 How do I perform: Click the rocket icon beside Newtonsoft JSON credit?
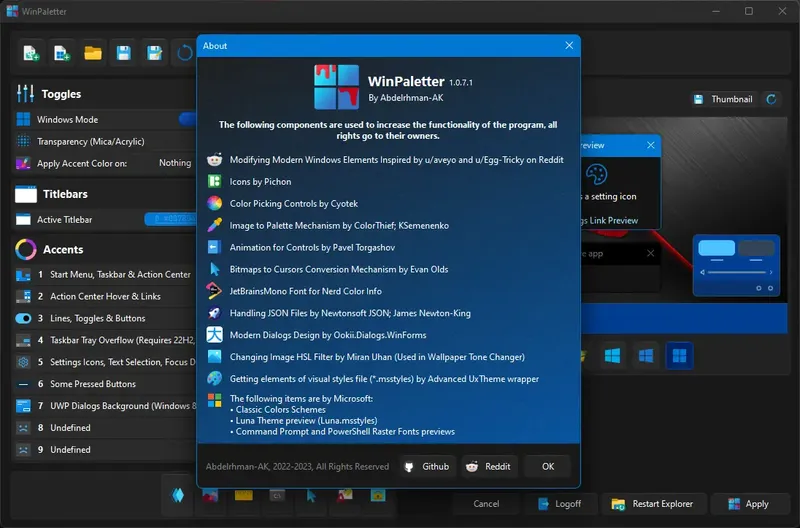click(214, 313)
